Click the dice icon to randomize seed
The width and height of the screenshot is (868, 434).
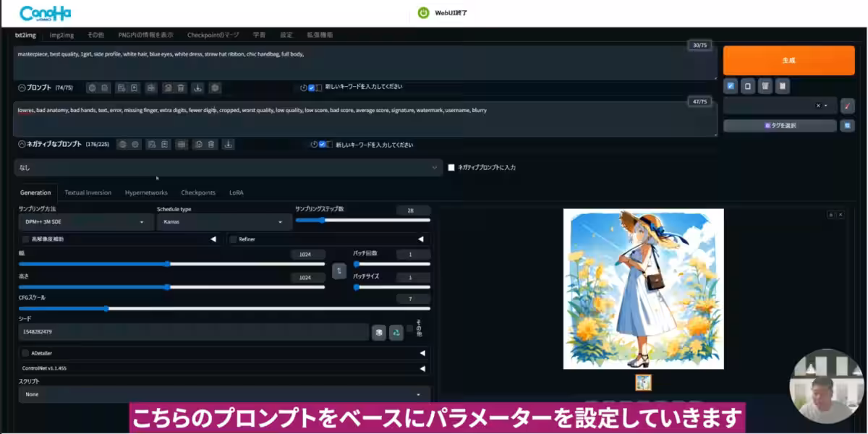tap(379, 332)
